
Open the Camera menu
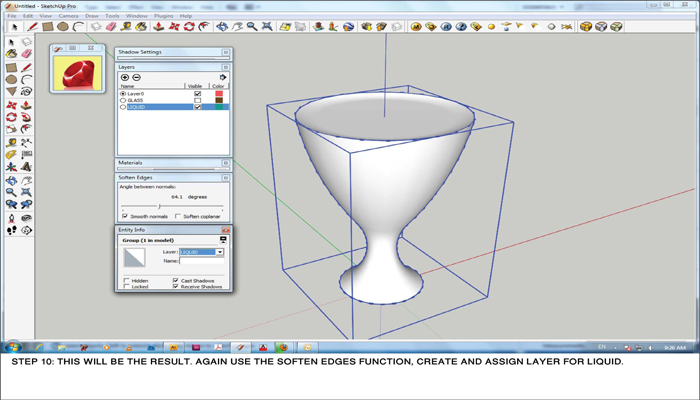click(x=68, y=16)
